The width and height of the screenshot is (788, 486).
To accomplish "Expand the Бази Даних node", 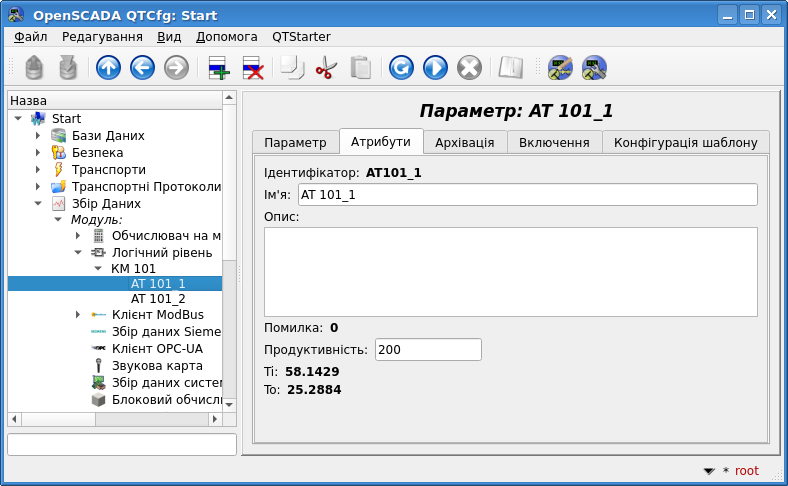I will (x=38, y=136).
